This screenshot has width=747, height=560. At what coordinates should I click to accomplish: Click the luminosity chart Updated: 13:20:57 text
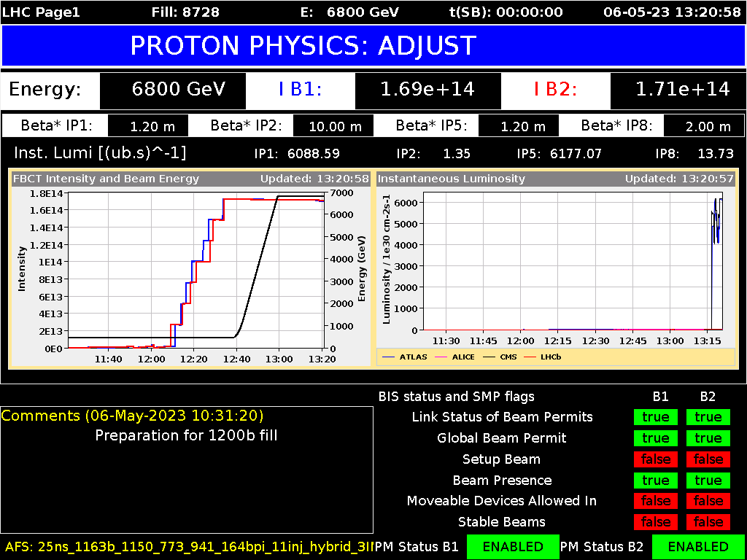click(679, 179)
